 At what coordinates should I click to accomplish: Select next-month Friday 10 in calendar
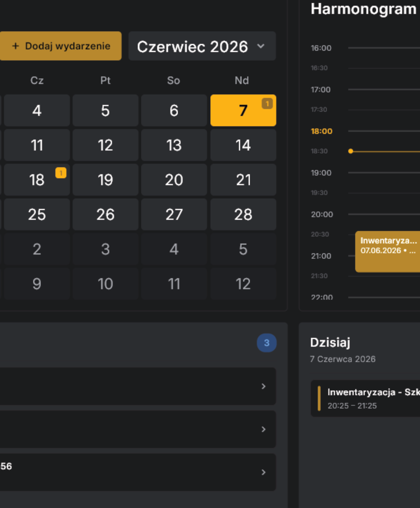[x=105, y=284]
